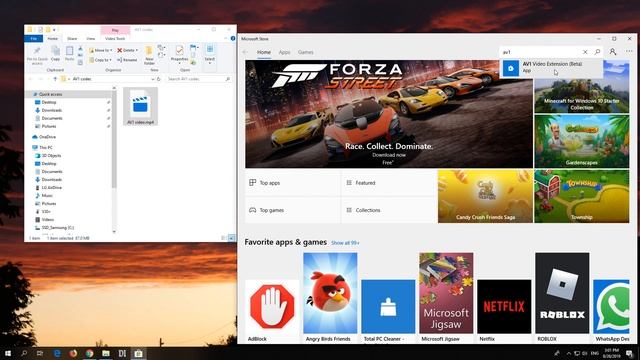The width and height of the screenshot is (640, 360).
Task: Open Top games in Microsoft Store
Action: [x=292, y=210]
